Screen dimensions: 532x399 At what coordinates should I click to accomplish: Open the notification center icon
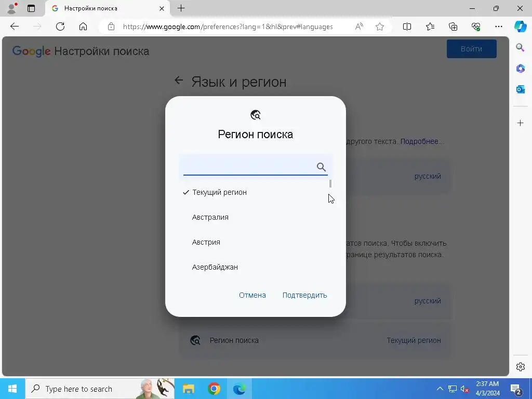click(516, 389)
